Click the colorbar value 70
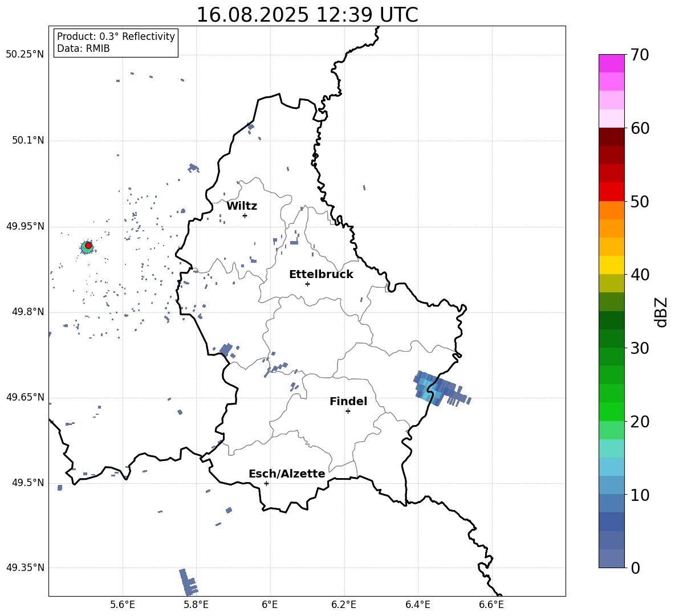 (640, 55)
